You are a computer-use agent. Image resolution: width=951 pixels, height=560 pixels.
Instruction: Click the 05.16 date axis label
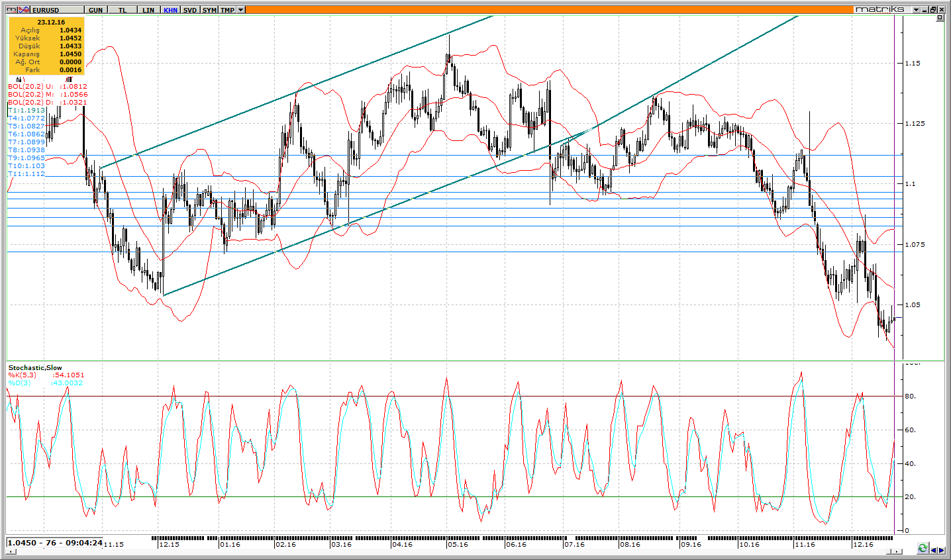pyautogui.click(x=458, y=545)
